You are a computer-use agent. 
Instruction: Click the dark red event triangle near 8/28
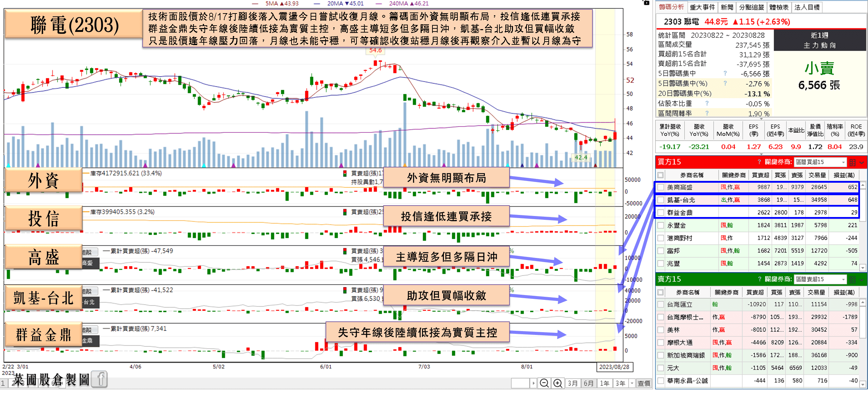596,165
